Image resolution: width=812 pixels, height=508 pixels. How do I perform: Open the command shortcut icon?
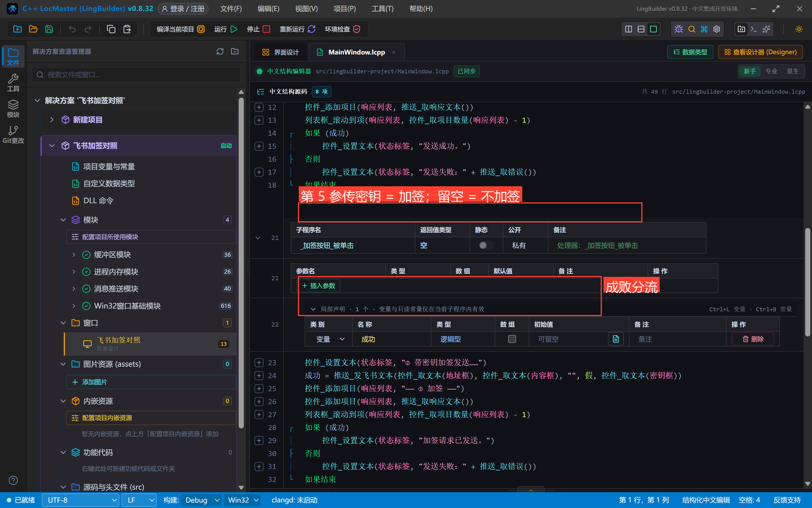[x=704, y=29]
